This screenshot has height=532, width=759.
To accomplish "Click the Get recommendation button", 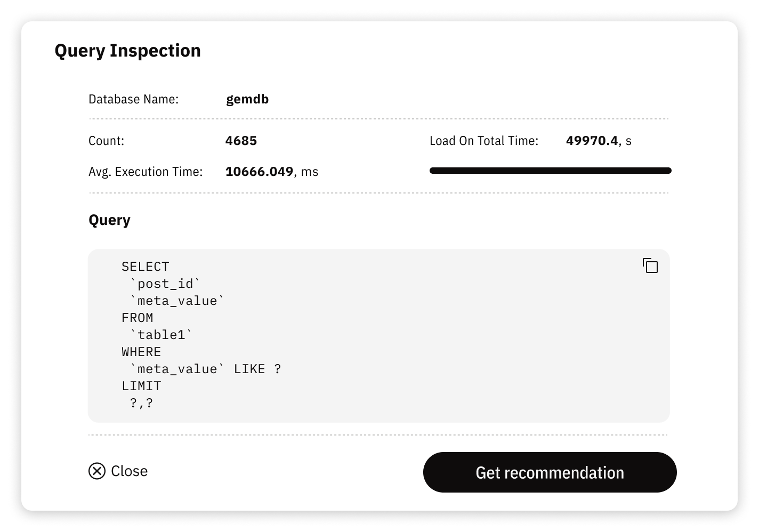I will click(550, 472).
